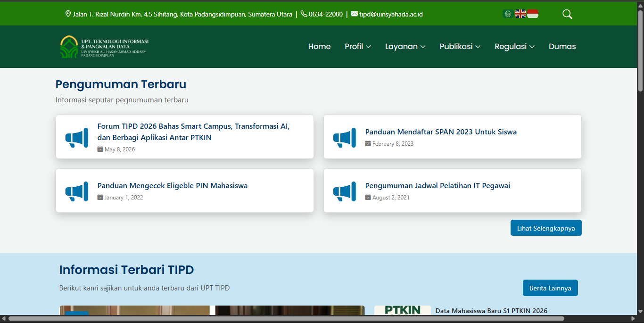Click calendar icon next to May 8, 2026
Image resolution: width=644 pixels, height=323 pixels.
click(x=100, y=149)
